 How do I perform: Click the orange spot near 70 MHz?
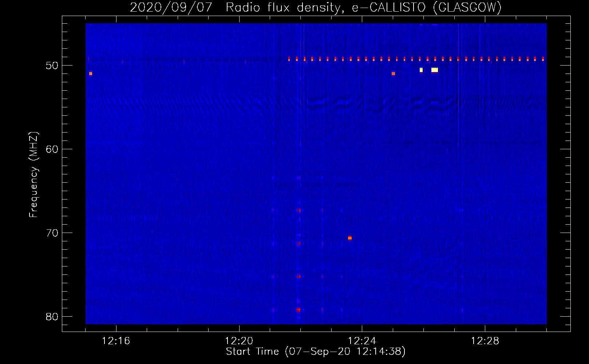tap(350, 238)
